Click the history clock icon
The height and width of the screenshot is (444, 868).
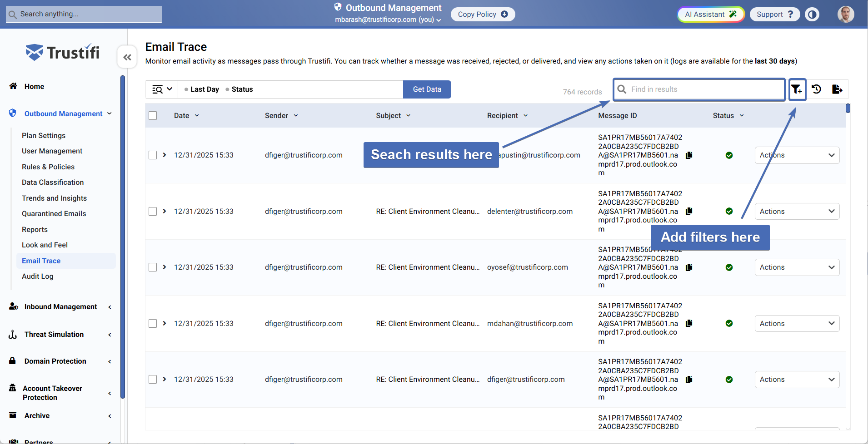pyautogui.click(x=817, y=89)
